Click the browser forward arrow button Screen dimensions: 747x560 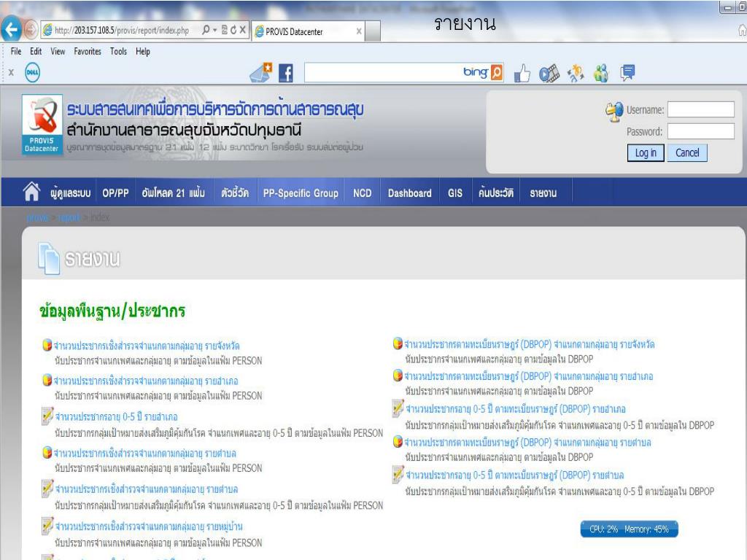point(31,30)
